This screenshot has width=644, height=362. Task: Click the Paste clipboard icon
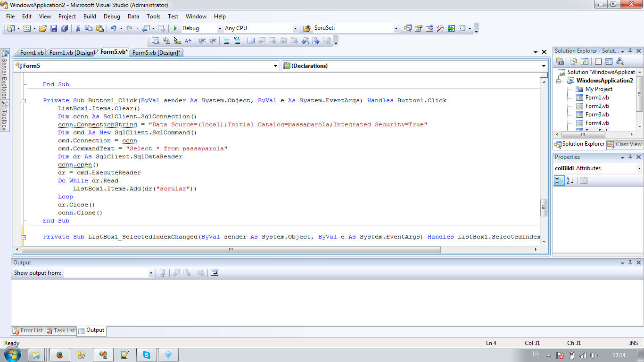point(99,28)
